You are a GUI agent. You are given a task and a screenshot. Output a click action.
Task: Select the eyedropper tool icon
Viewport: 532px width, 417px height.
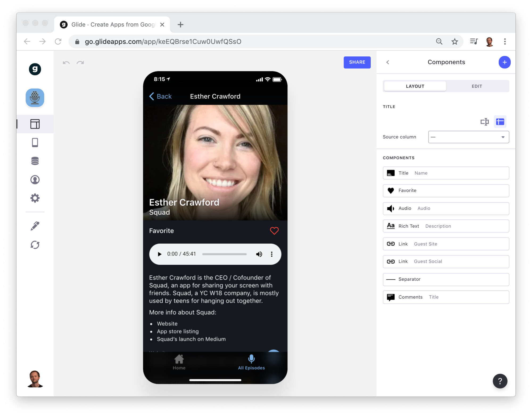click(x=35, y=226)
